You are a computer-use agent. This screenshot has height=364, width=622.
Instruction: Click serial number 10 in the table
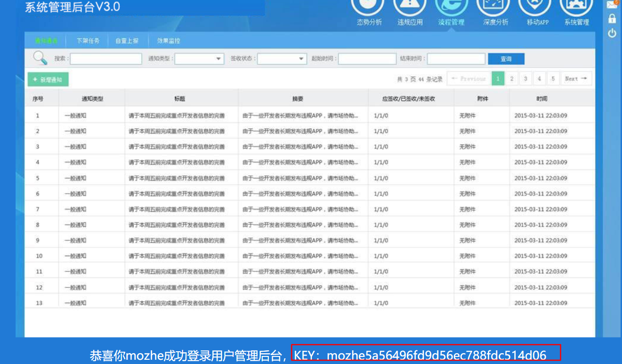click(x=39, y=256)
